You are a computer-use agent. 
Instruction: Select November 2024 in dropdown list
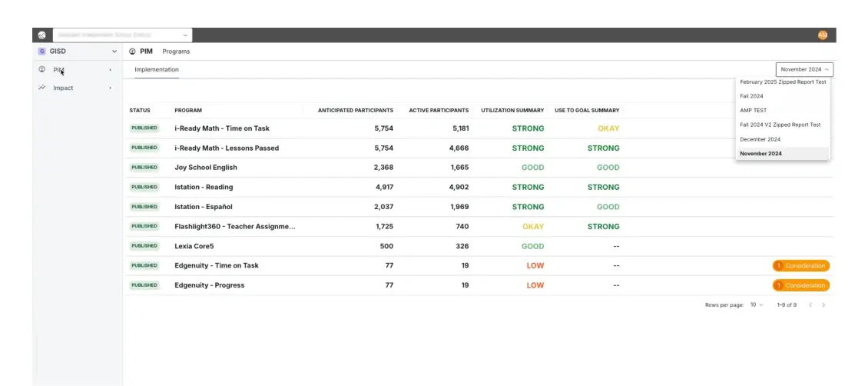(x=783, y=154)
